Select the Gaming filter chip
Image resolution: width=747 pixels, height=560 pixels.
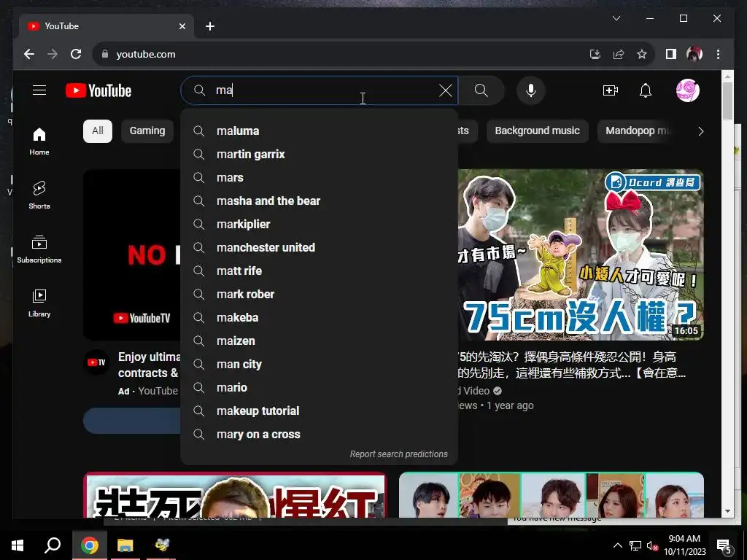(x=147, y=131)
